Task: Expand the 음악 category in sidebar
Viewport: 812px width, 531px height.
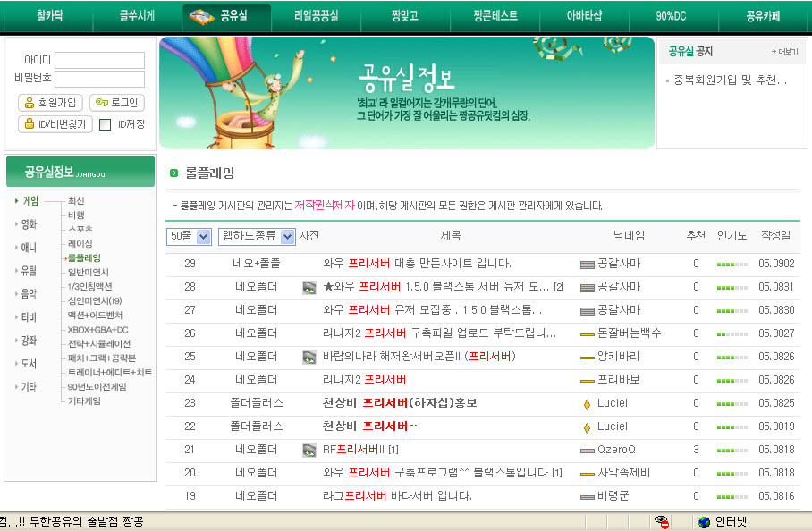Action: [29, 294]
